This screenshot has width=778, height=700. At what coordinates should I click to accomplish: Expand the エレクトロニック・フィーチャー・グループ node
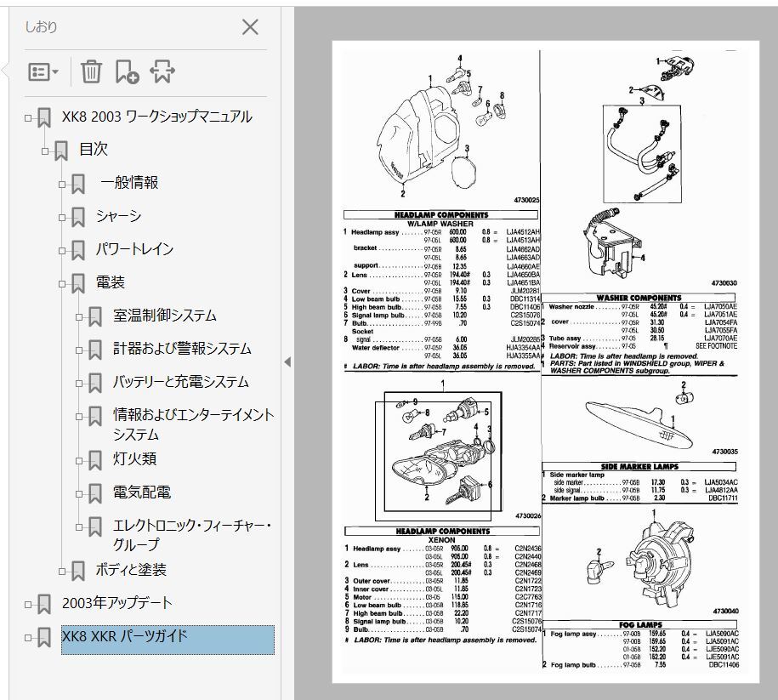78,527
